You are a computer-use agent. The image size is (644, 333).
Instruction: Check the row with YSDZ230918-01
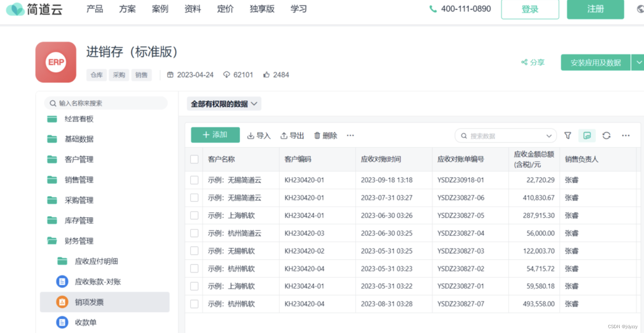tap(194, 180)
